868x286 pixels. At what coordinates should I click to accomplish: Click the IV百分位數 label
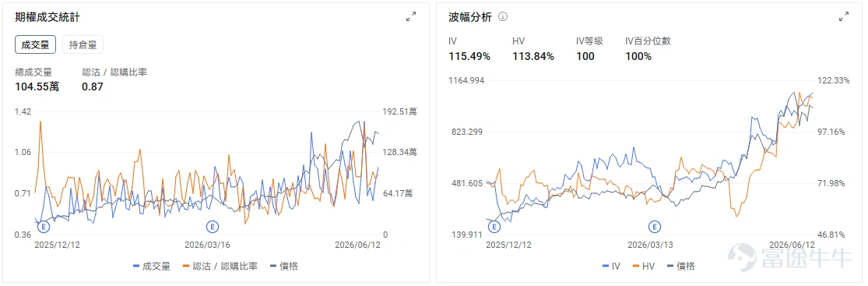click(x=648, y=41)
